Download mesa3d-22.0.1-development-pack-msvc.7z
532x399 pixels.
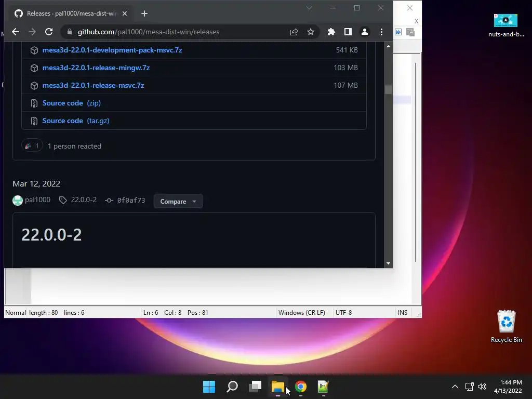112,50
